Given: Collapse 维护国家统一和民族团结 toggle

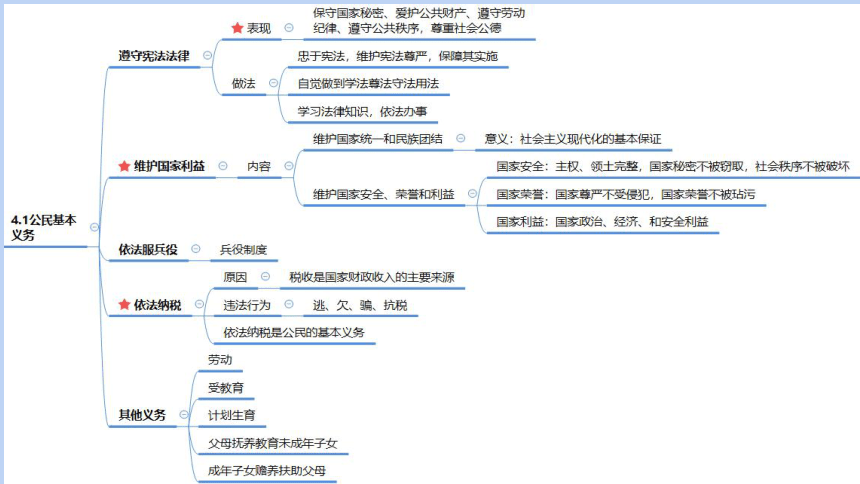Looking at the screenshot, I should (x=461, y=138).
